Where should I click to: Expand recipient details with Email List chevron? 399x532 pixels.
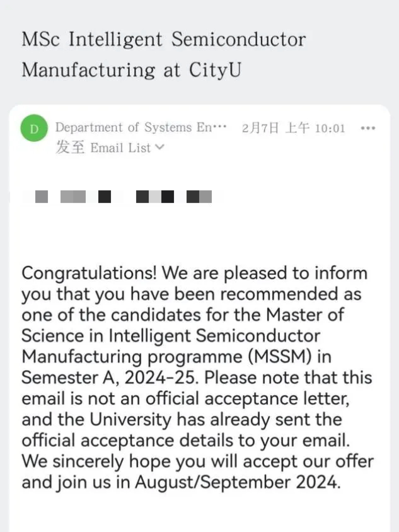159,147
